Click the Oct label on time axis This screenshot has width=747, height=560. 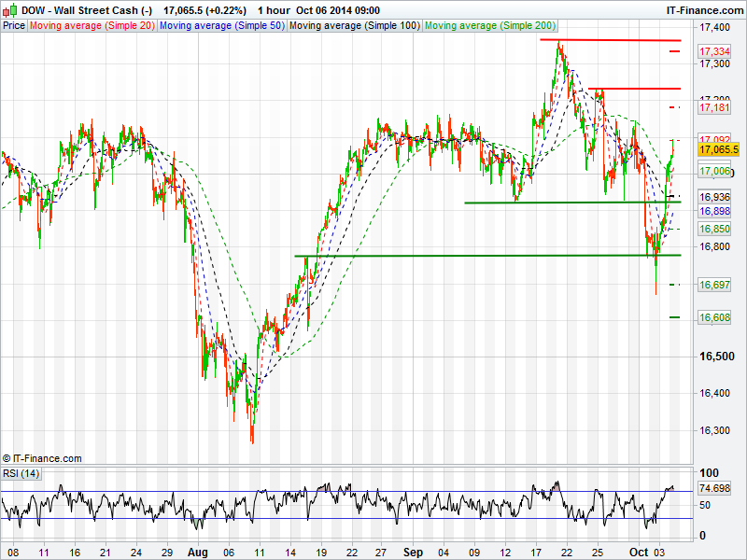[639, 553]
